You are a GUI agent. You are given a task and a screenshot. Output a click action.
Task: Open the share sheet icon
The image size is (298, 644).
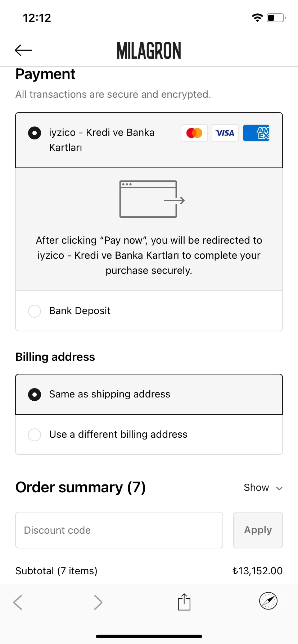point(184,602)
